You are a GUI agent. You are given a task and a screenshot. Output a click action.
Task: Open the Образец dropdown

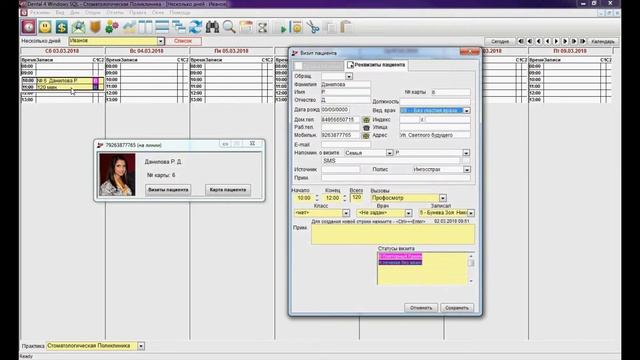[x=349, y=76]
